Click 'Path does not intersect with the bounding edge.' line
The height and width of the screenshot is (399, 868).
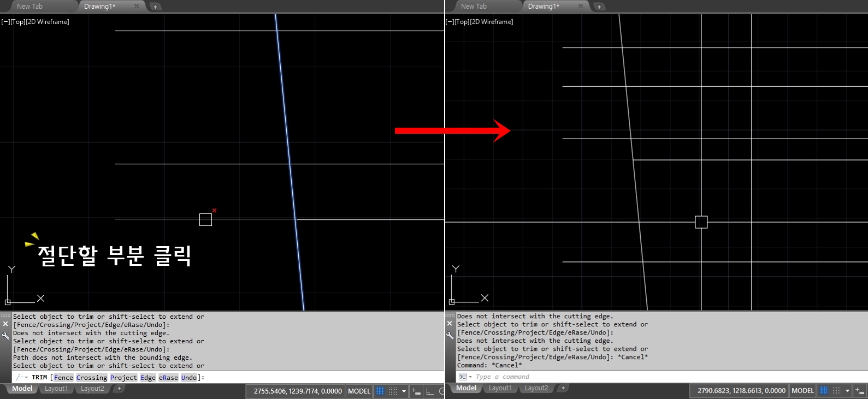[x=103, y=358]
